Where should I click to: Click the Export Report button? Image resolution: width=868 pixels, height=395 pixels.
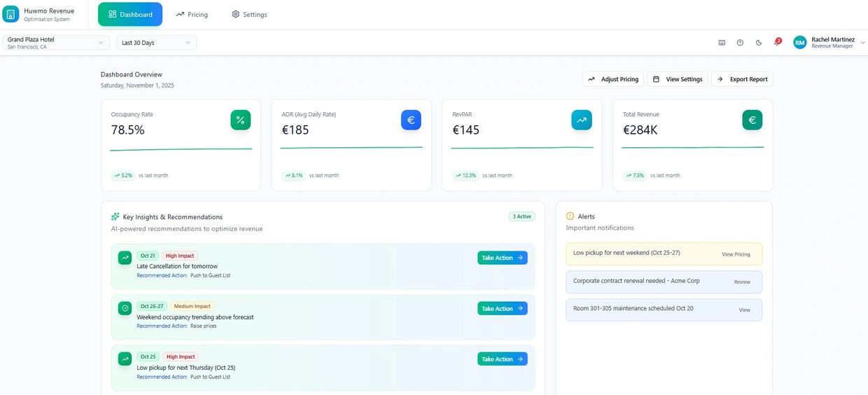pyautogui.click(x=742, y=79)
